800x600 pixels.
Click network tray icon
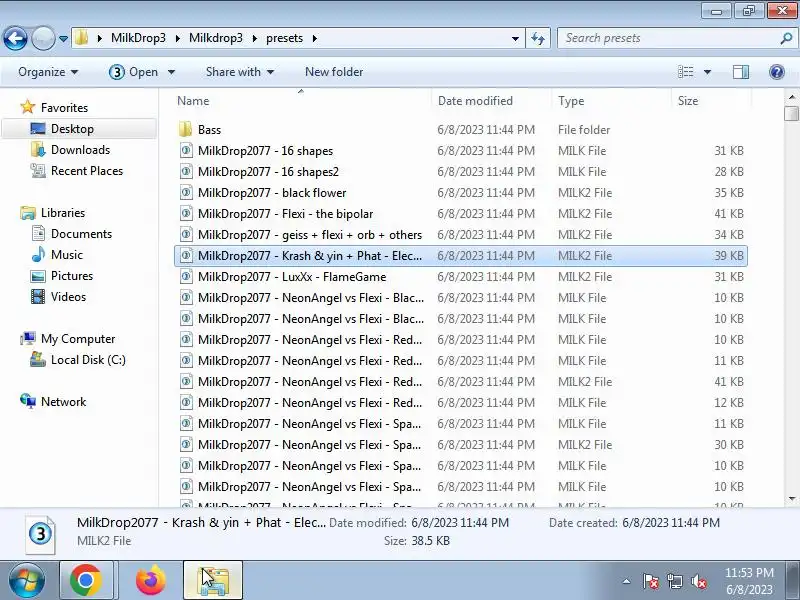point(674,581)
